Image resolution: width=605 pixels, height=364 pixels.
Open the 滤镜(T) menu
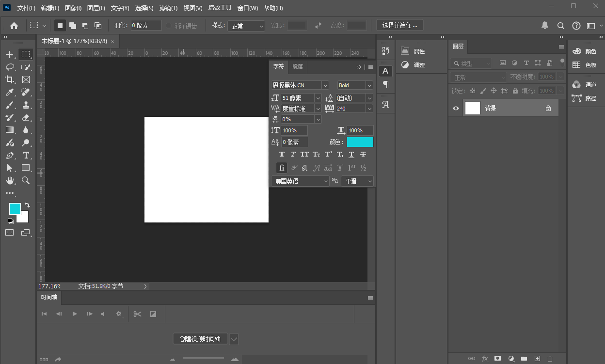(168, 8)
